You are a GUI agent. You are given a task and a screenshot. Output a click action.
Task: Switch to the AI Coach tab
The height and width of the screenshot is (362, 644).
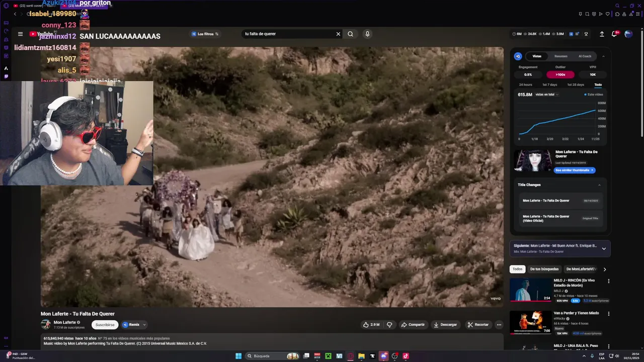pos(585,56)
